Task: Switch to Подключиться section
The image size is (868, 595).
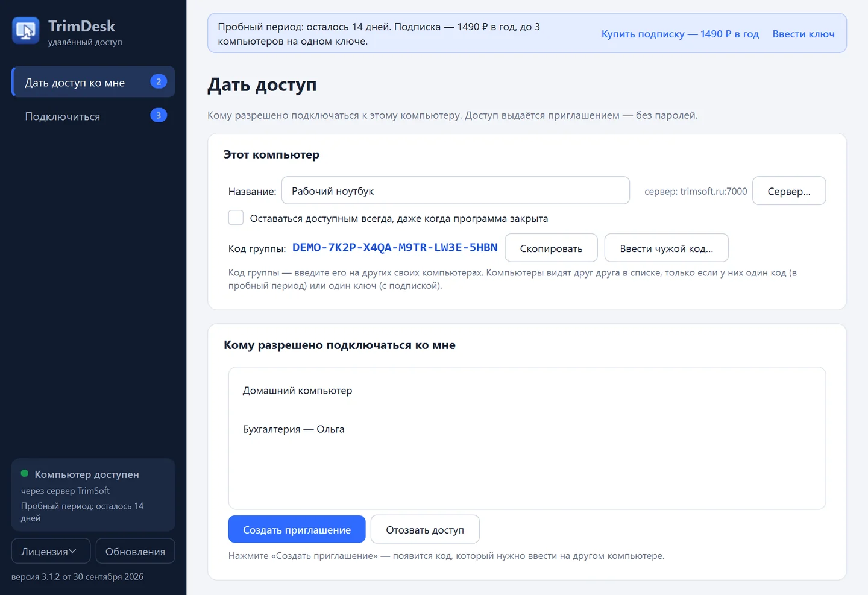Action: click(93, 116)
